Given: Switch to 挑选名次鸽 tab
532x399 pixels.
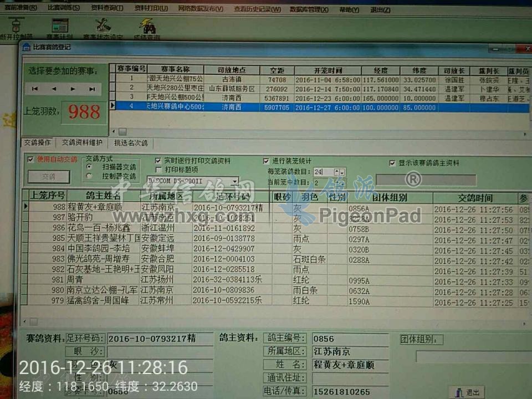Looking at the screenshot, I should click(131, 143).
